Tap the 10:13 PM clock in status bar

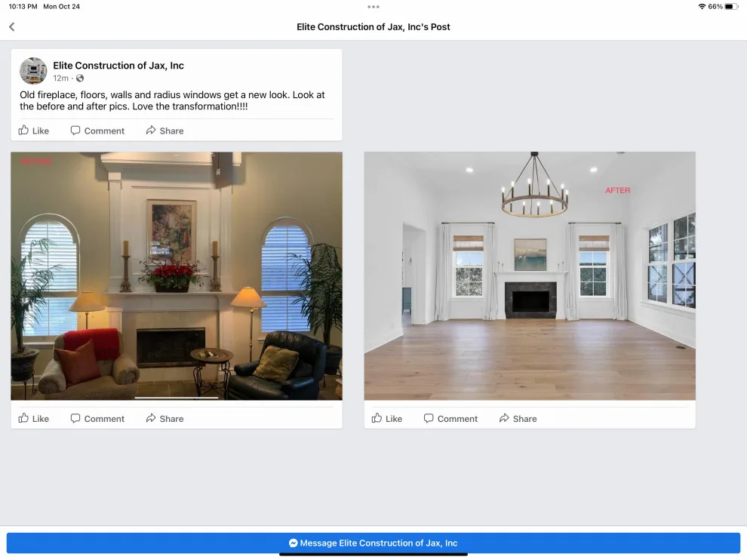click(23, 7)
